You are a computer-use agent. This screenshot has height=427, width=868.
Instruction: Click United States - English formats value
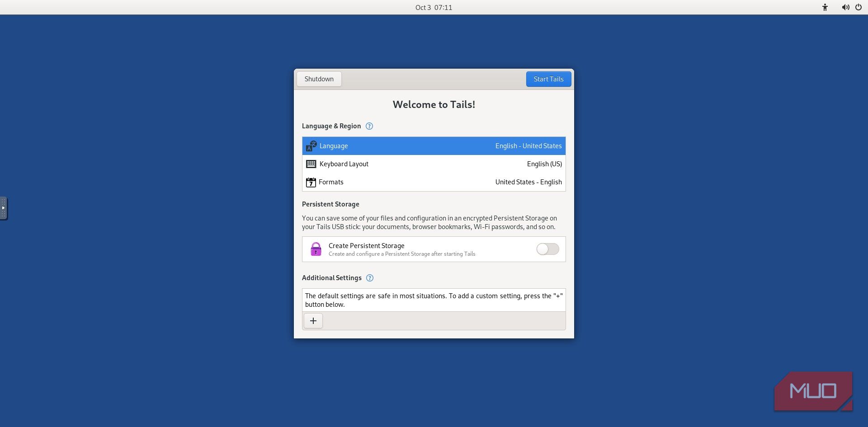pyautogui.click(x=528, y=182)
